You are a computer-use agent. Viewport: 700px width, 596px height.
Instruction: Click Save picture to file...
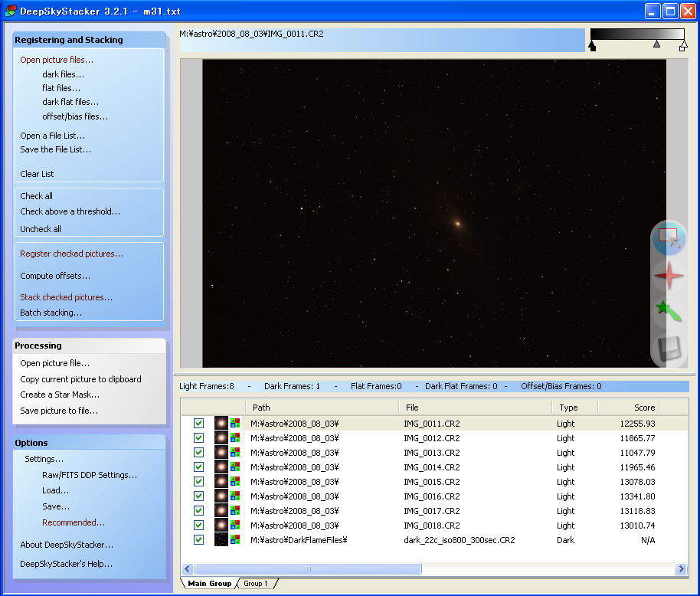tap(59, 411)
